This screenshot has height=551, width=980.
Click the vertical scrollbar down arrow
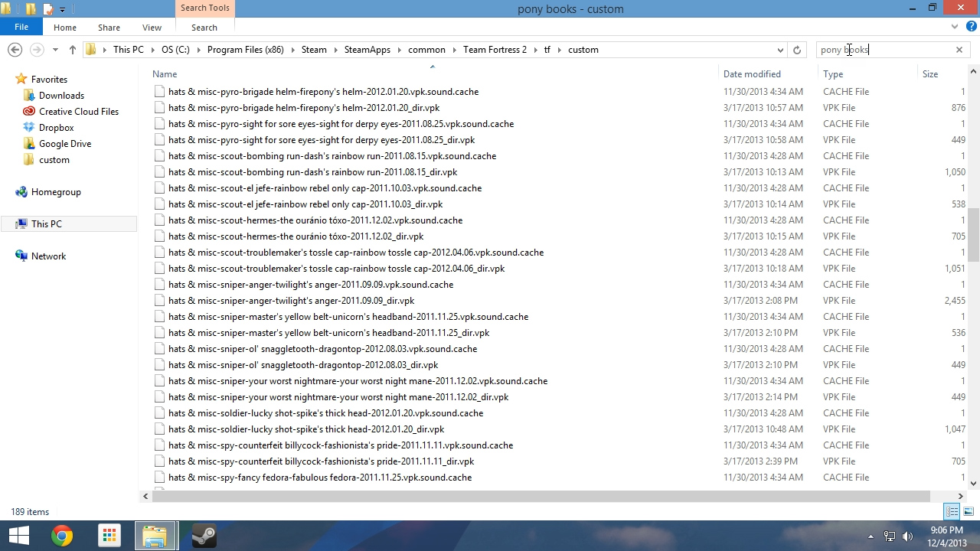973,483
